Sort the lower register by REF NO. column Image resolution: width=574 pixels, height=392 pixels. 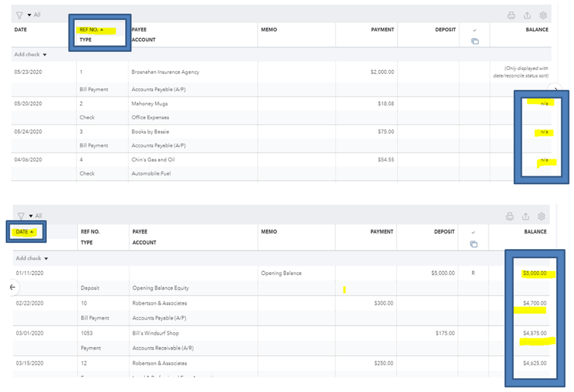90,232
